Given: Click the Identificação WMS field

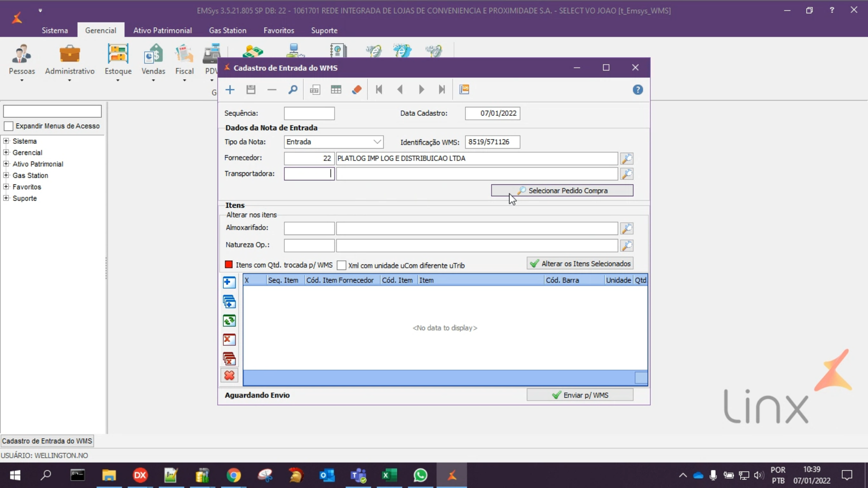Looking at the screenshot, I should pos(493,142).
